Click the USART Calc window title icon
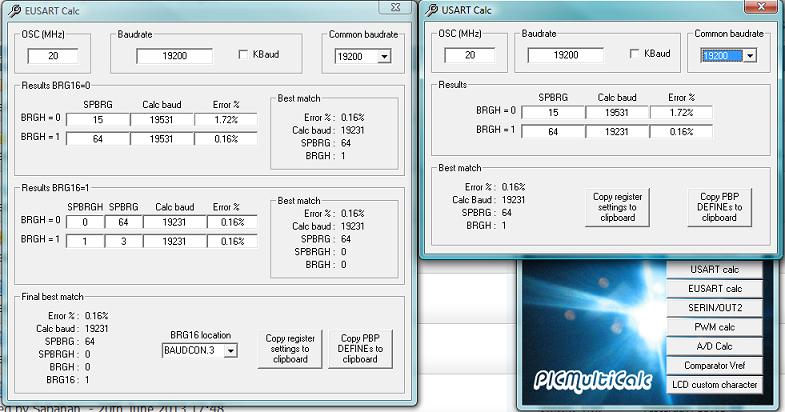The width and height of the screenshot is (785, 412). 431,10
